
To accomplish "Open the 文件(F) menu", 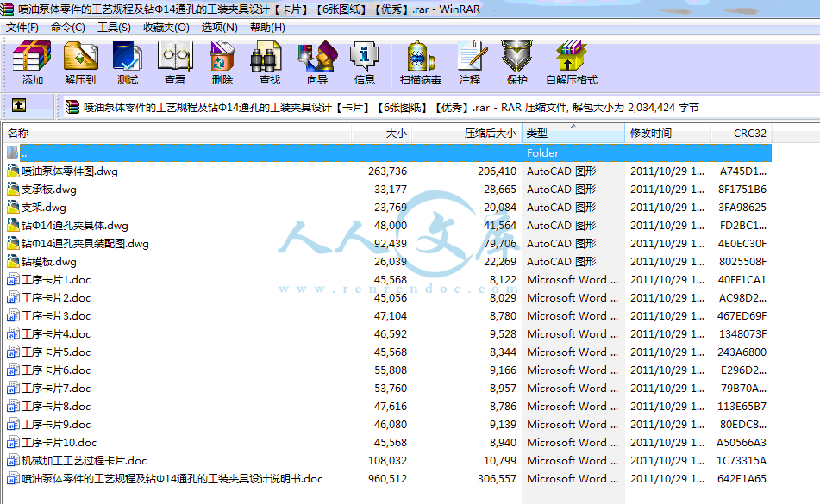I will click(22, 28).
